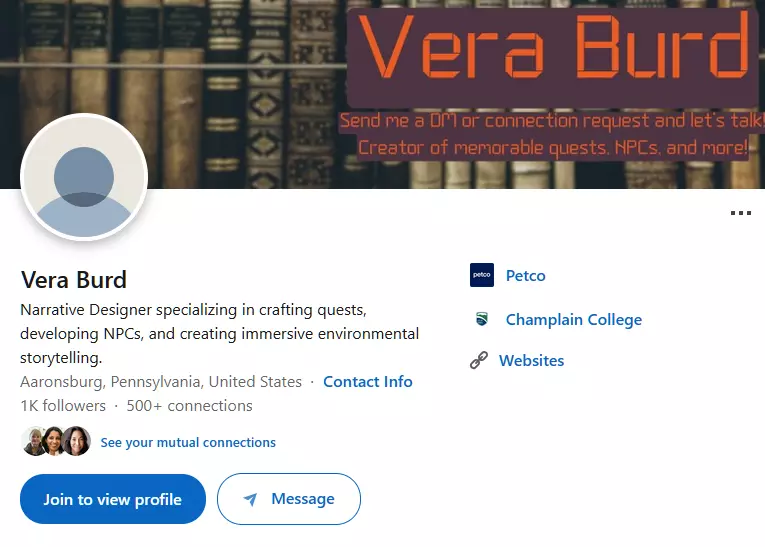The image size is (765, 547).
Task: Click the 1K followers text
Action: (x=63, y=406)
